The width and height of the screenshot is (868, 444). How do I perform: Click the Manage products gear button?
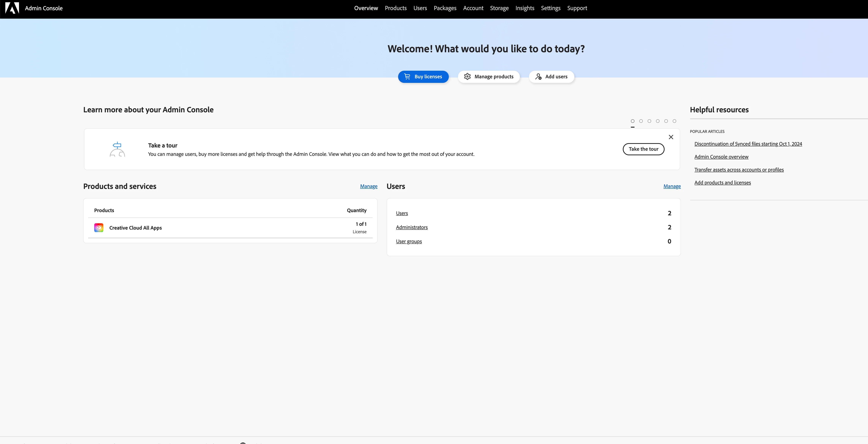coord(489,77)
